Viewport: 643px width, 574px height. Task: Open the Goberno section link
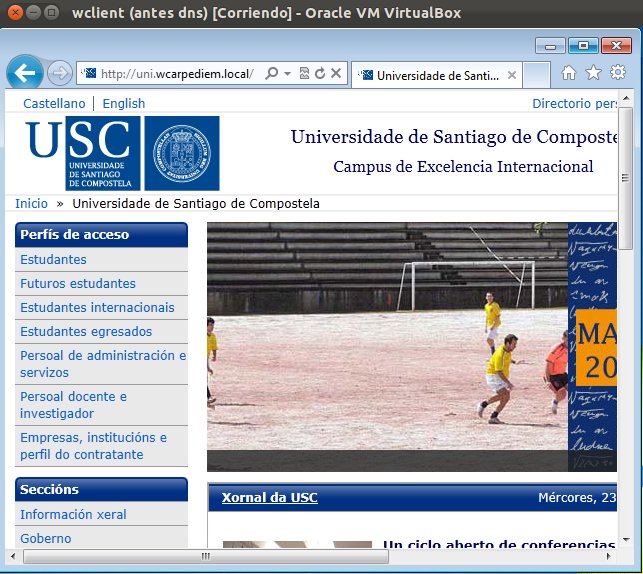[x=46, y=538]
